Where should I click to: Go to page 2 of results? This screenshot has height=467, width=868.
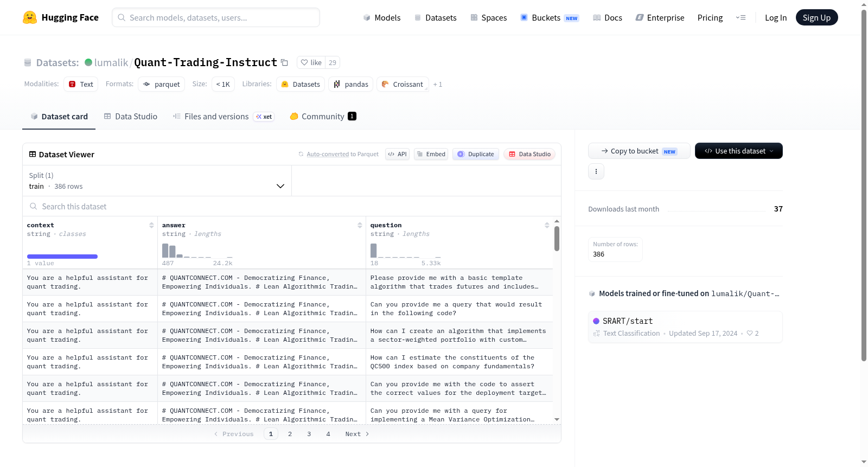[x=290, y=434]
